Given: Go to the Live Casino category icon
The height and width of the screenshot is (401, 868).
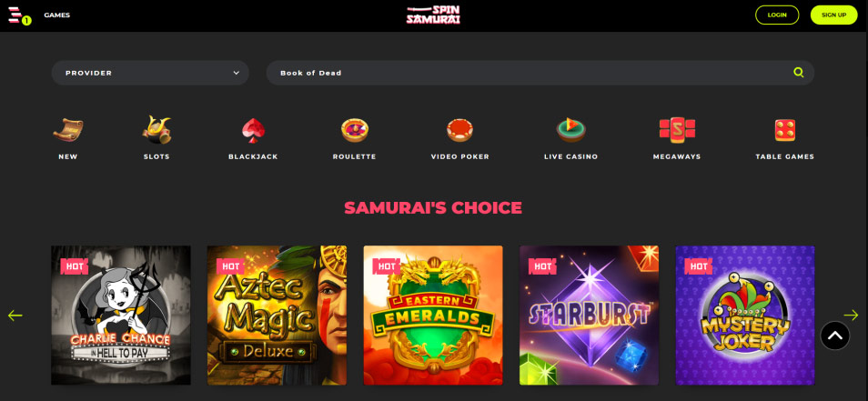Looking at the screenshot, I should (x=570, y=130).
